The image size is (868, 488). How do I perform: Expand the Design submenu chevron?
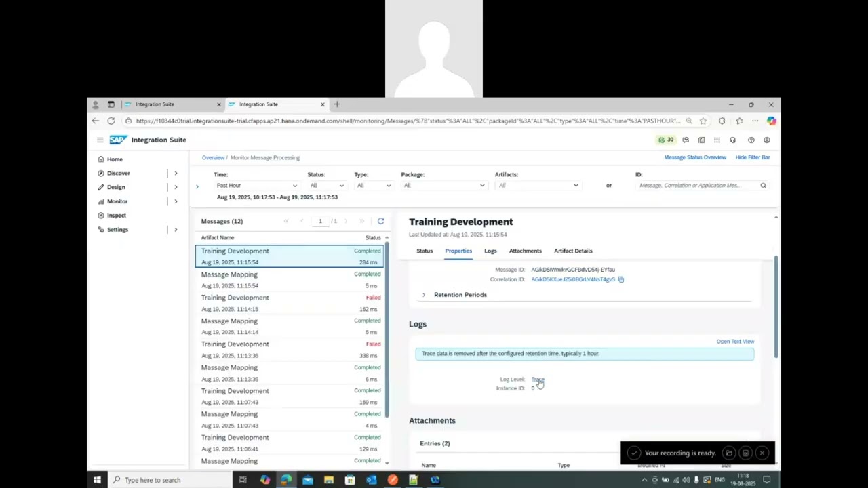point(176,187)
